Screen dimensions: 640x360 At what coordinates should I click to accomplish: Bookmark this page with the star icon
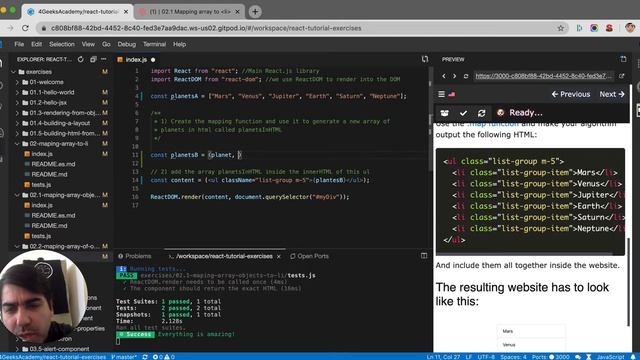click(560, 28)
